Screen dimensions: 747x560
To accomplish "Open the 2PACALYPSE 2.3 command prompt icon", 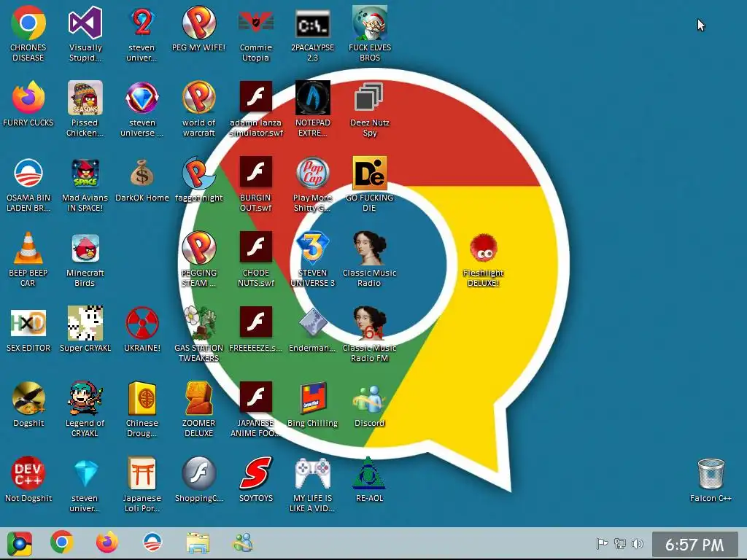I will coord(312,23).
